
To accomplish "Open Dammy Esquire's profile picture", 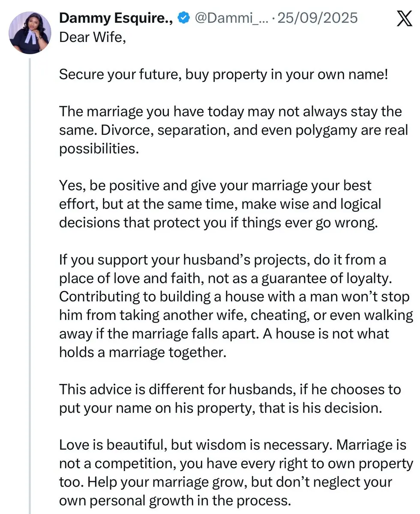I will click(x=29, y=33).
